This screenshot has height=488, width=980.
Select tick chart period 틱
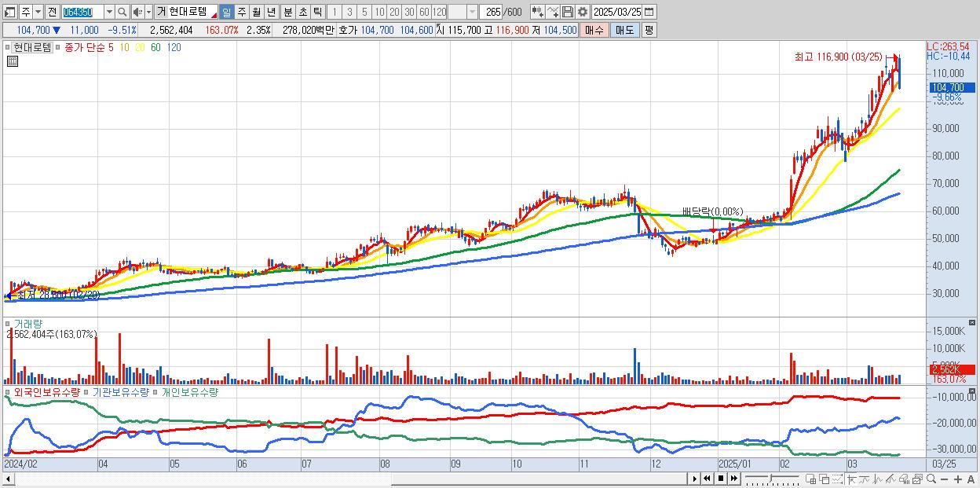[x=317, y=12]
